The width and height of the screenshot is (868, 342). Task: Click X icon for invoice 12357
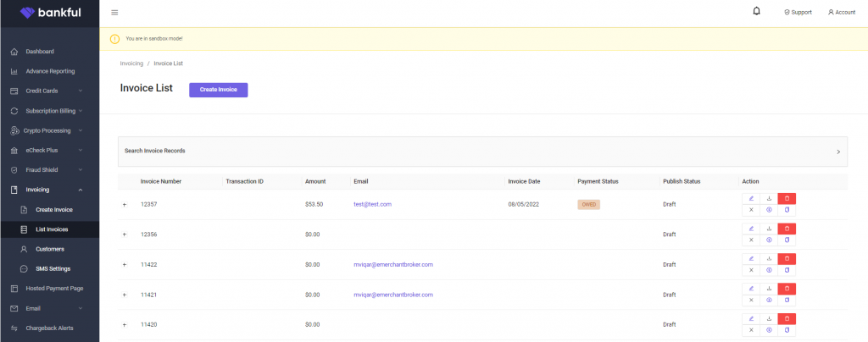751,210
